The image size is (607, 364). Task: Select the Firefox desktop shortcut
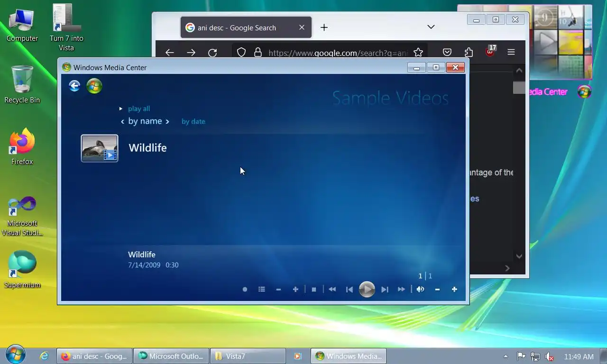tap(22, 147)
